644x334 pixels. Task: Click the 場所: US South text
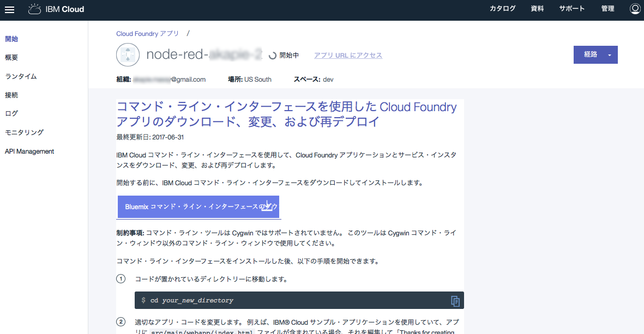point(250,79)
